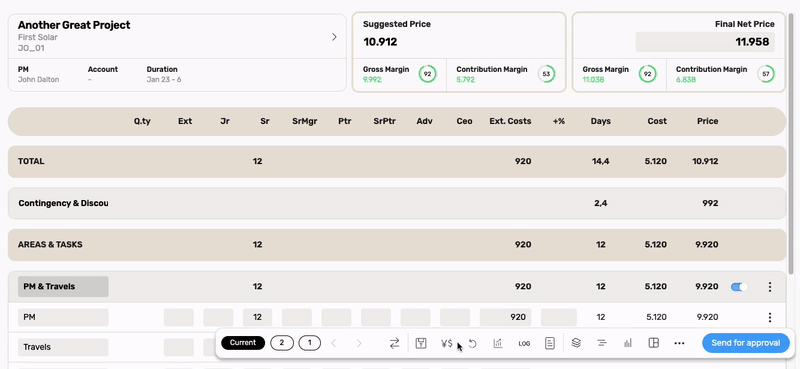The width and height of the screenshot is (800, 369).
Task: Edit the Final Net Price field 11.958
Action: (705, 42)
